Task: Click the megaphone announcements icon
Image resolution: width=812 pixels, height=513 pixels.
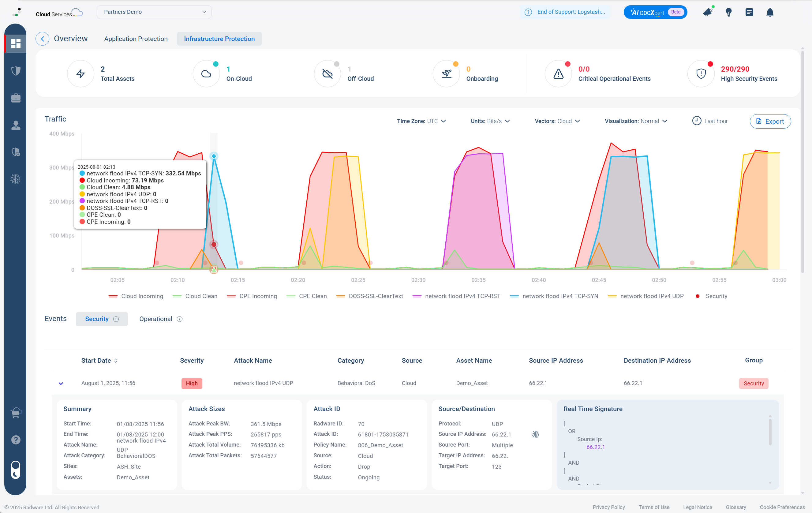Action: click(708, 13)
